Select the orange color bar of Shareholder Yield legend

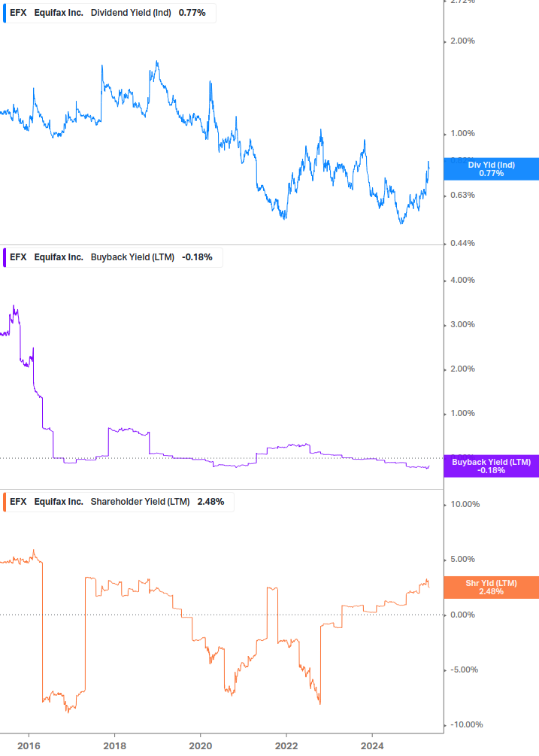point(5,502)
